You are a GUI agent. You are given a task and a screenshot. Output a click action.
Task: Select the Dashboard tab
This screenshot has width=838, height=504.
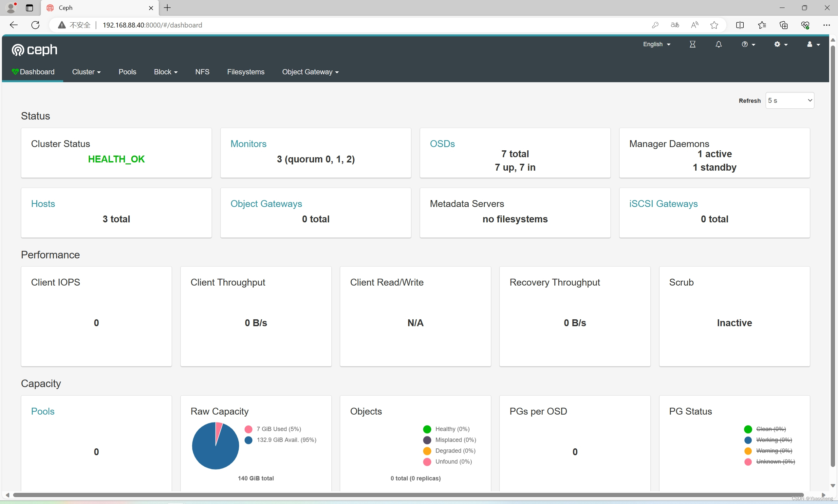[x=33, y=72]
